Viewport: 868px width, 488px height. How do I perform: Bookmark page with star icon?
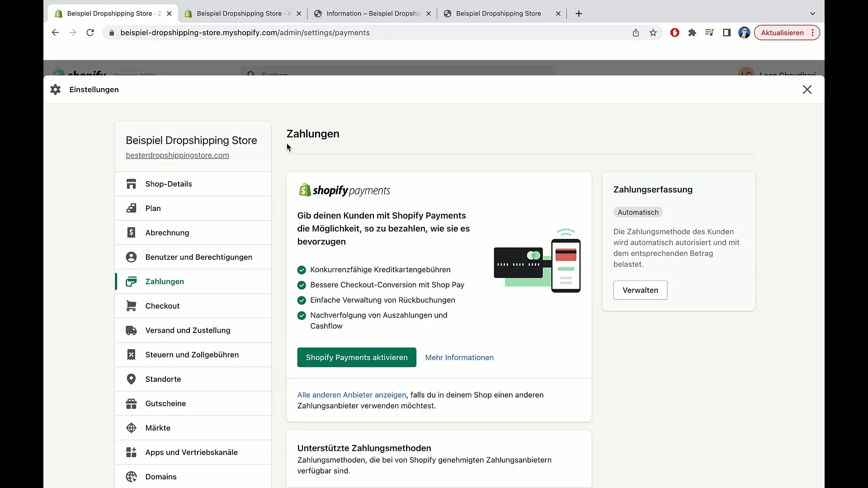653,33
